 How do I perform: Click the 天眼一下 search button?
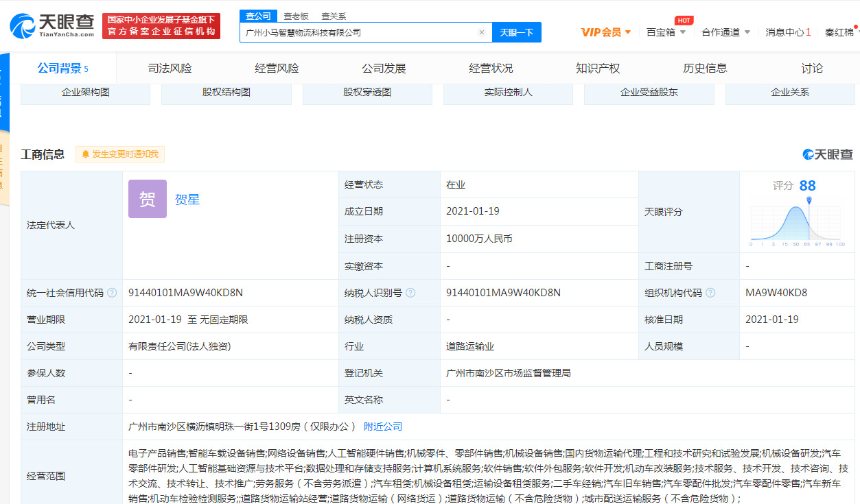click(516, 32)
